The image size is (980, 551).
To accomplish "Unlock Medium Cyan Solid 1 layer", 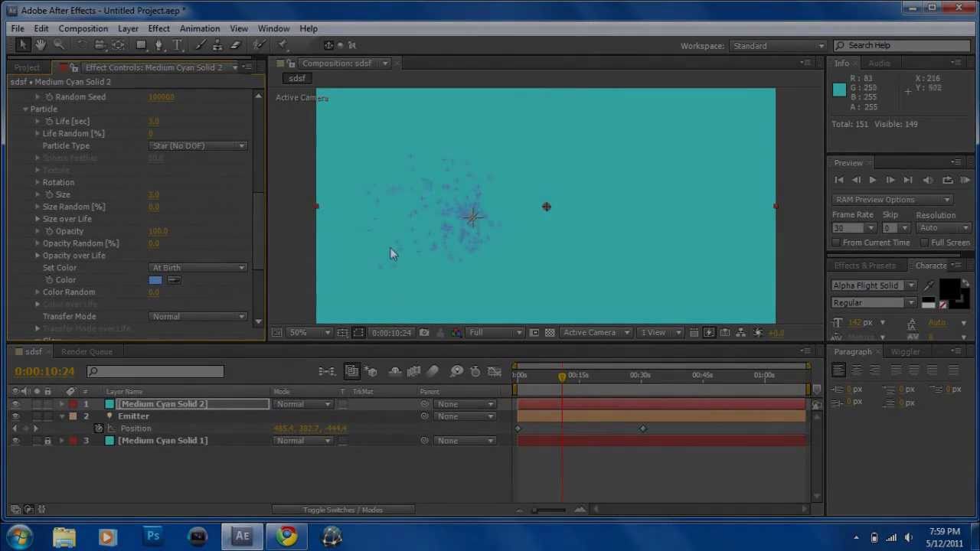I will click(47, 441).
